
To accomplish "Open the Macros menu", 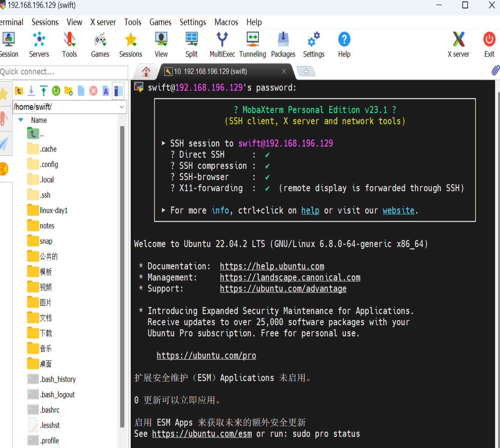I will (x=226, y=22).
